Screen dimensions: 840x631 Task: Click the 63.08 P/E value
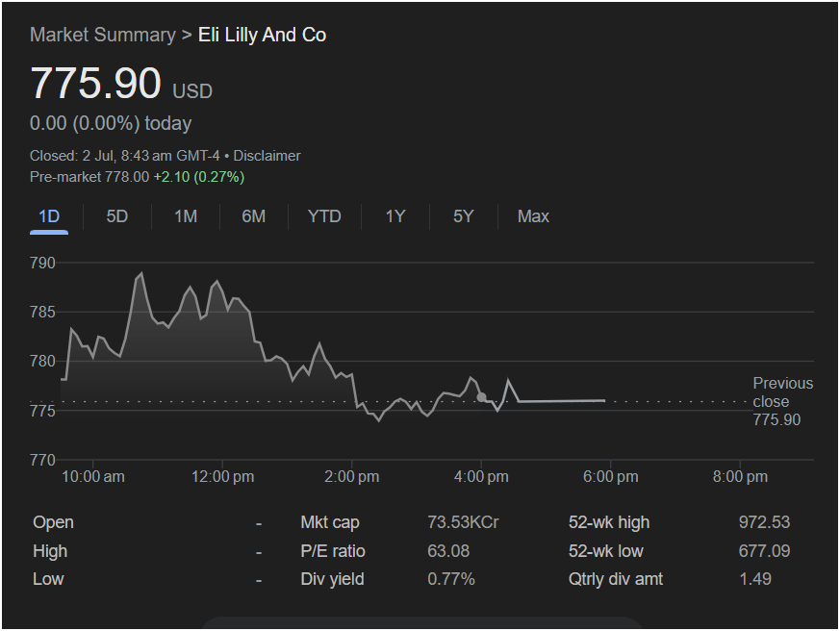[x=448, y=550]
